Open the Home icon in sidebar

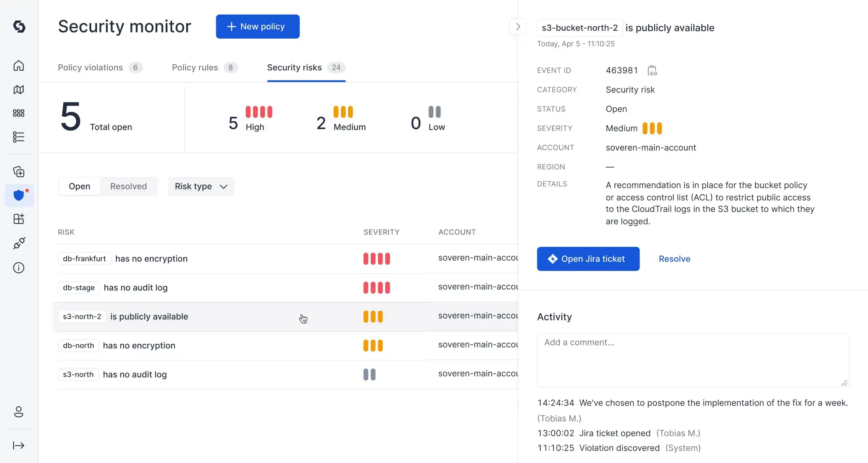pos(18,66)
